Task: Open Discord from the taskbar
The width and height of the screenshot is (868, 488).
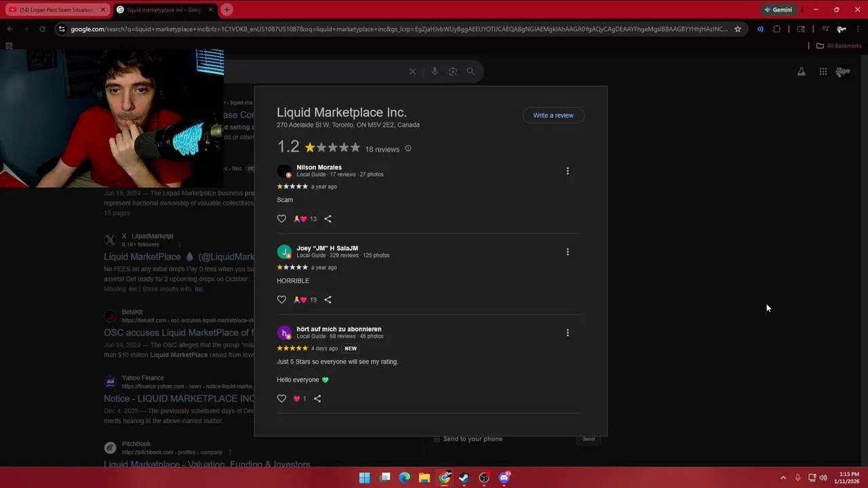Action: point(504,478)
